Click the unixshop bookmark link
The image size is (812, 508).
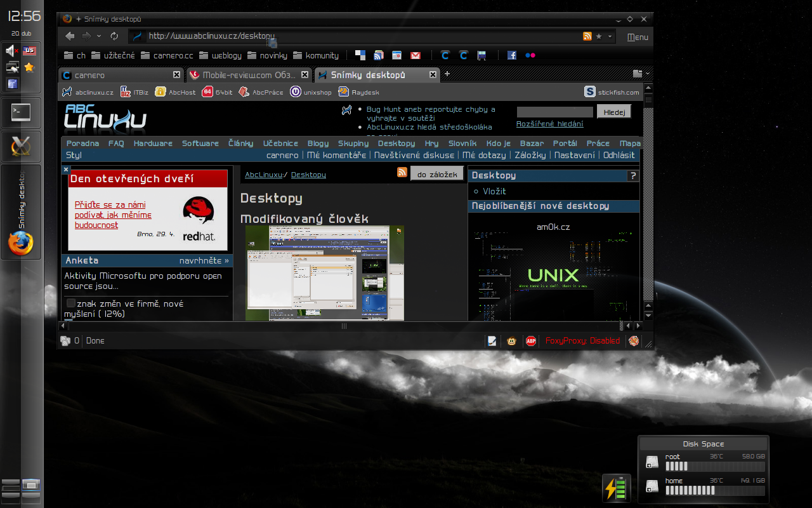(311, 92)
